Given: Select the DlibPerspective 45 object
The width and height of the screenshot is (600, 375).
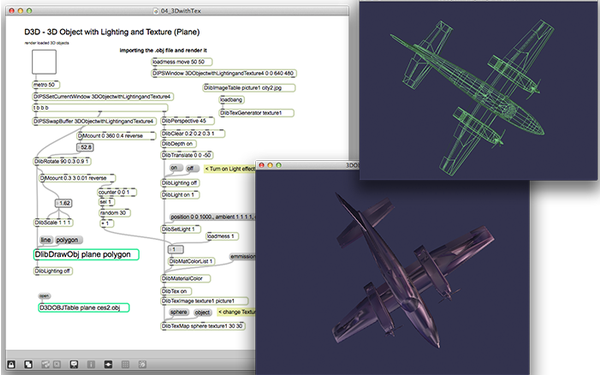Looking at the screenshot, I should pyautogui.click(x=187, y=121).
